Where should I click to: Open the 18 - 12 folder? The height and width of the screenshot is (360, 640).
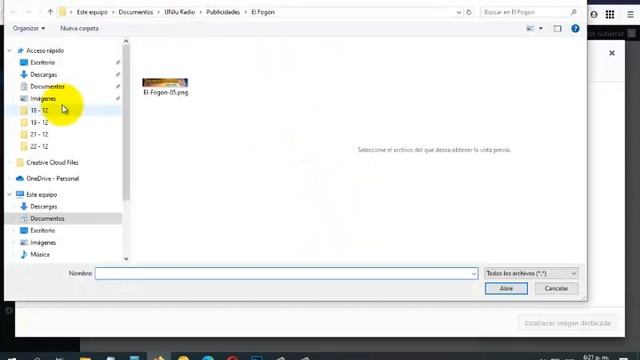click(39, 111)
